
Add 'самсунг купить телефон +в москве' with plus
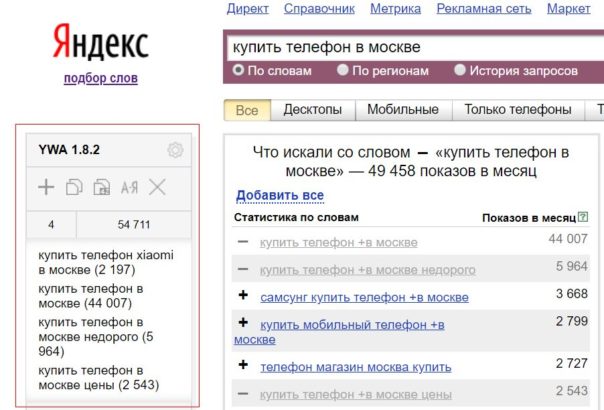click(x=243, y=295)
